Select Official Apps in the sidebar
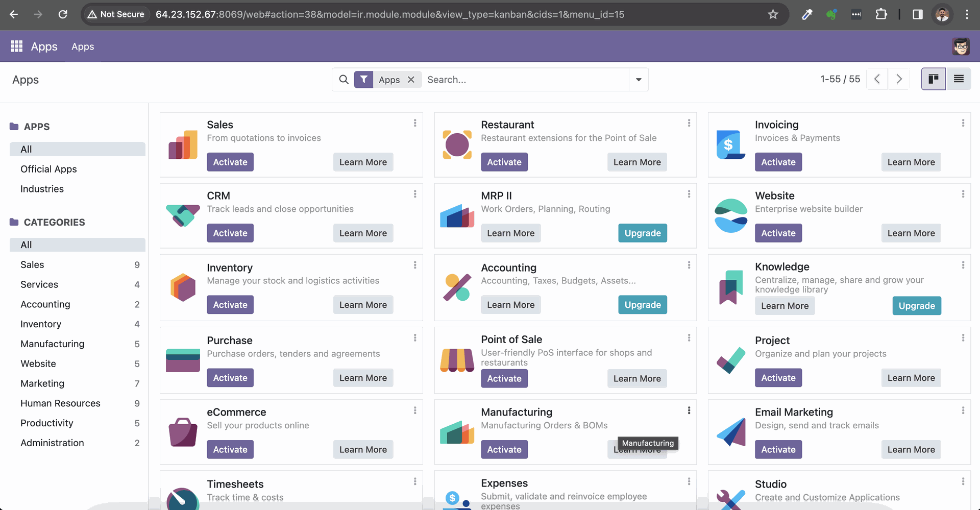 (x=48, y=169)
